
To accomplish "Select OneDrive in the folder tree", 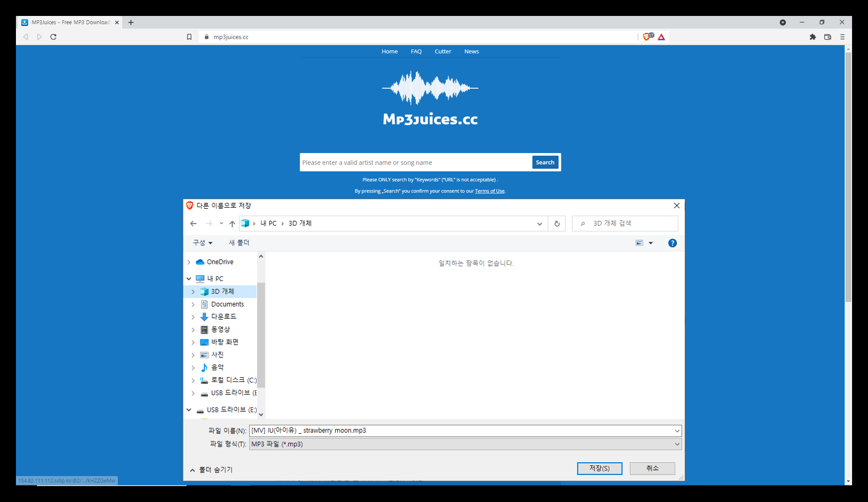I will pyautogui.click(x=220, y=262).
